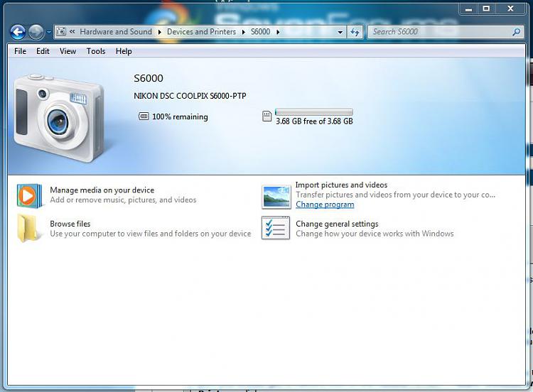Viewport: 533px width, 392px height.
Task: Click the large S6000 camera device image
Action: coord(58,118)
